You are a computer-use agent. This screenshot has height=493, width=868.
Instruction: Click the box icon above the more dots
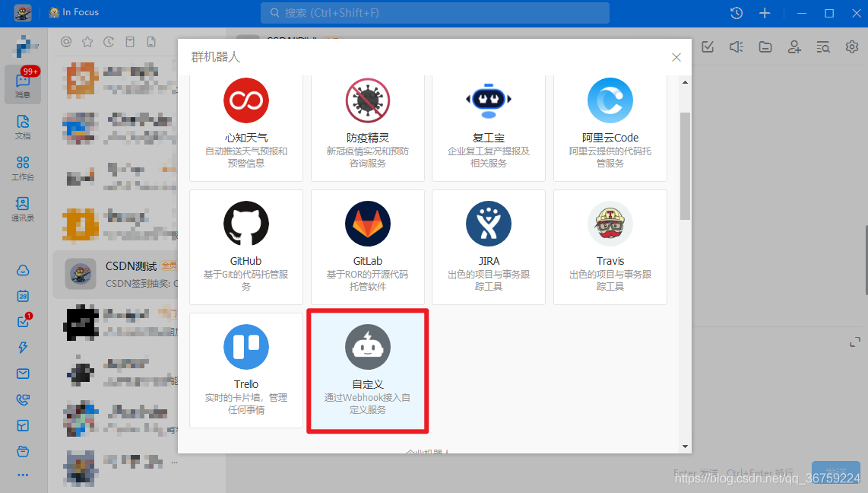click(23, 451)
